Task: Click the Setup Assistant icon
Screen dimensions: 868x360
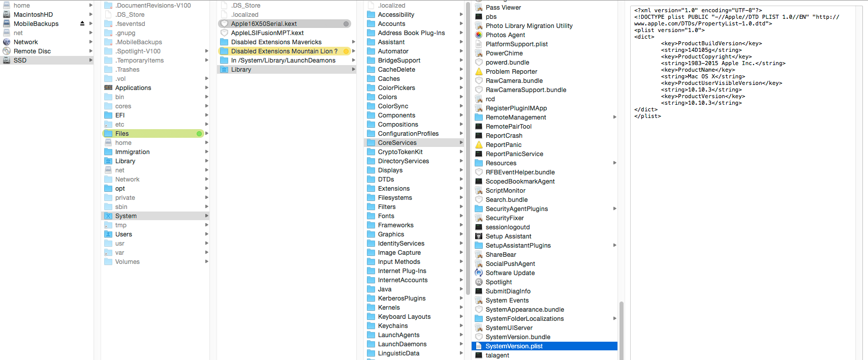Action: 479,236
